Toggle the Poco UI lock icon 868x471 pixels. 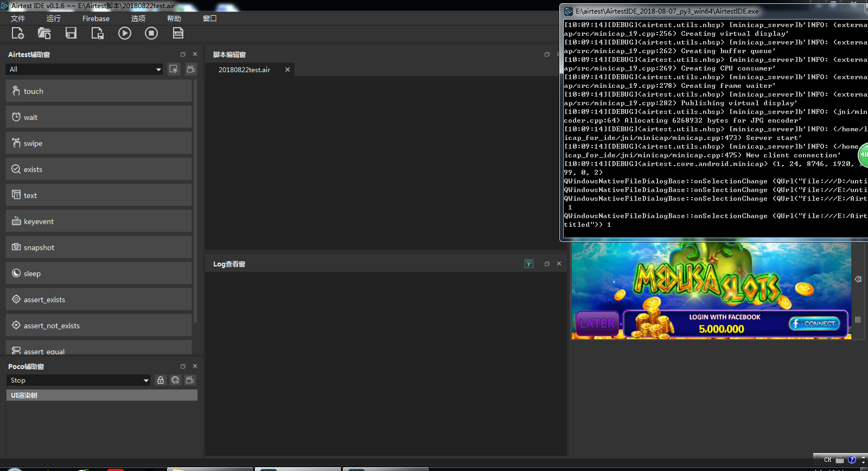tap(161, 380)
